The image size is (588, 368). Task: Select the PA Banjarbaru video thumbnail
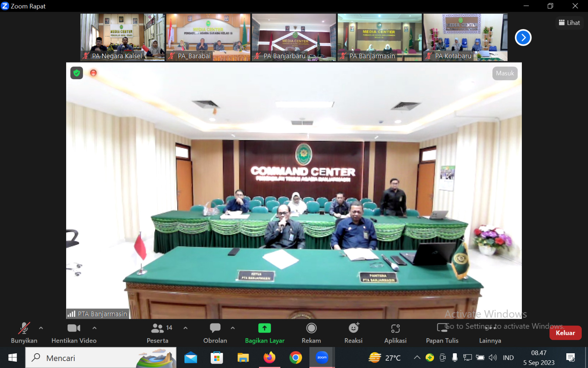(294, 37)
